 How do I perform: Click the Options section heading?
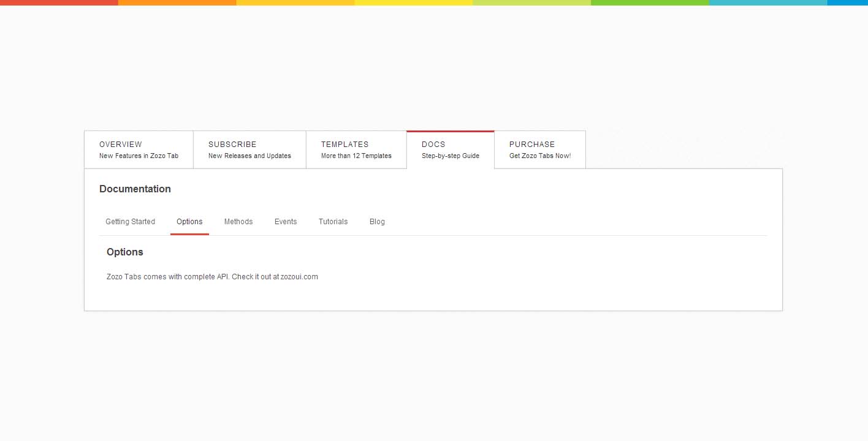pos(125,252)
